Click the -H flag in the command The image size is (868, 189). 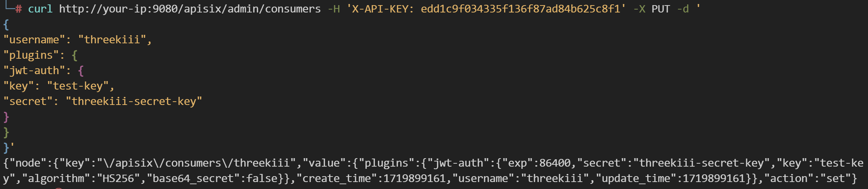coord(334,9)
